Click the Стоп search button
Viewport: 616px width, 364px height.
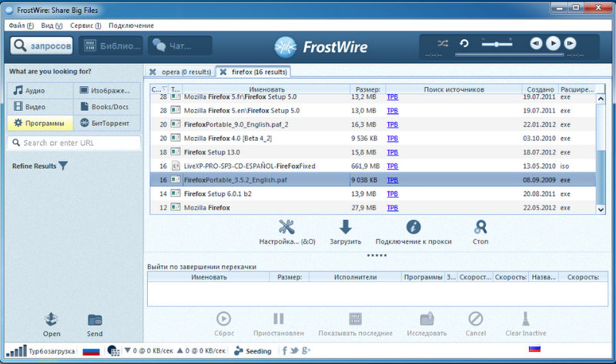[480, 227]
